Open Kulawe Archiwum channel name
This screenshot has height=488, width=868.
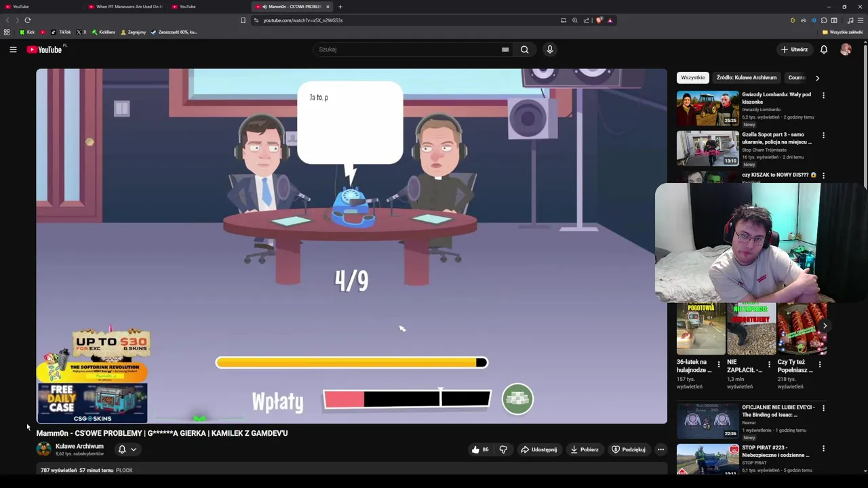pos(79,447)
